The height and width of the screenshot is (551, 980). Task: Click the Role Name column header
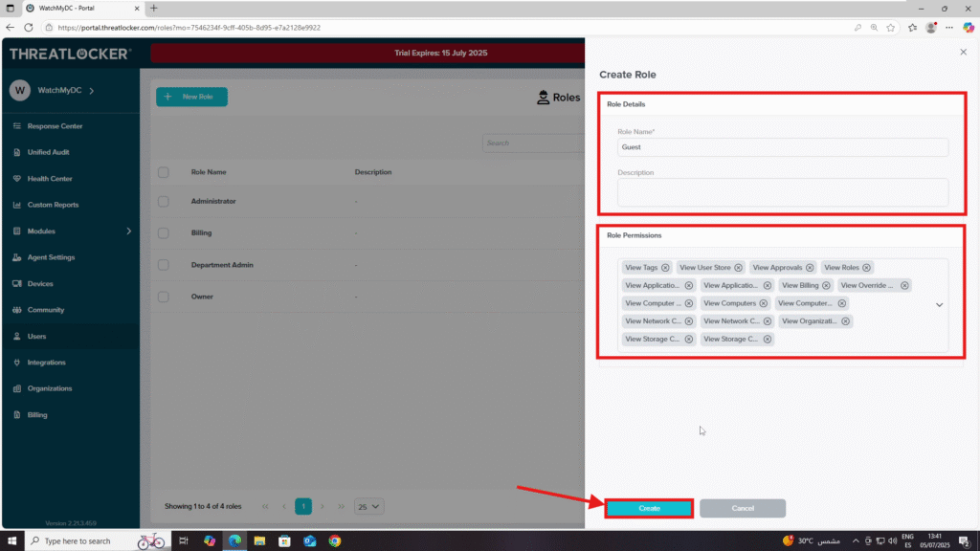[x=209, y=172]
